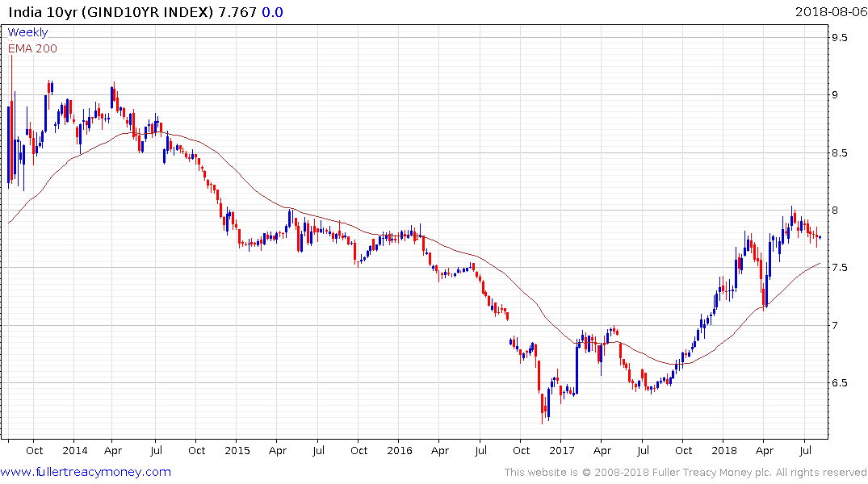Click the Oct label before 2014

[x=35, y=451]
